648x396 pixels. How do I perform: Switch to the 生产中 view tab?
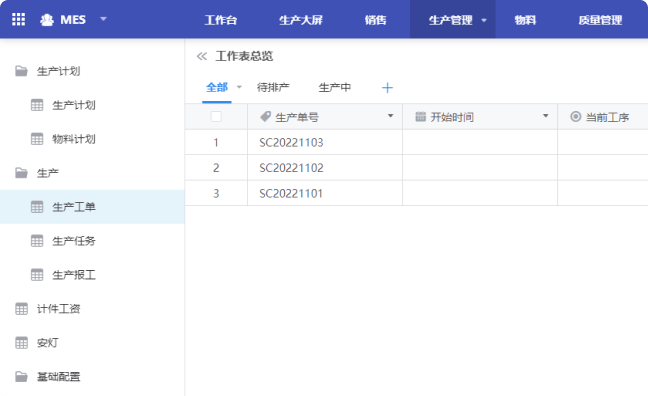click(x=335, y=87)
